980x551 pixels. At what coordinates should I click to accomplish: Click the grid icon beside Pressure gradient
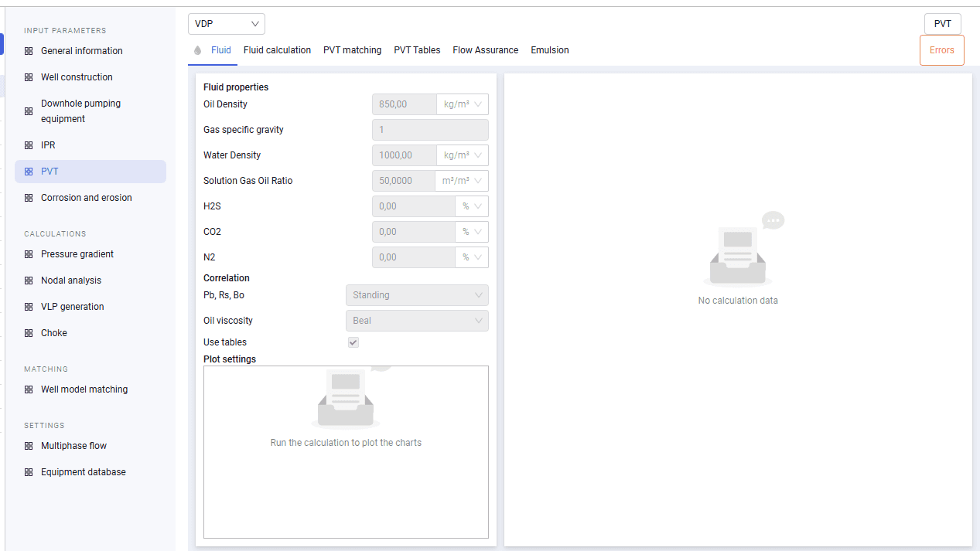click(x=29, y=254)
